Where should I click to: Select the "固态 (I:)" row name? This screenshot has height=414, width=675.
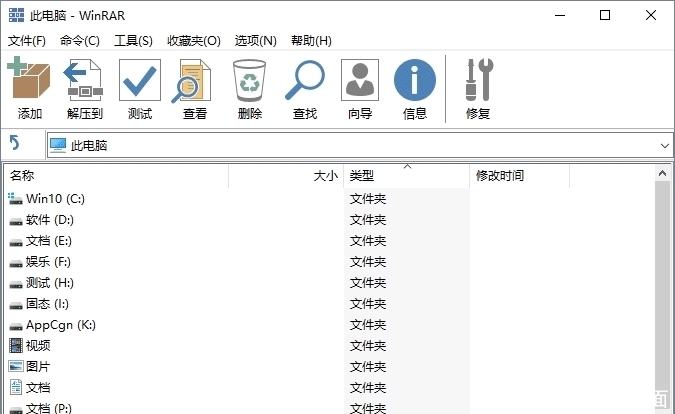47,304
